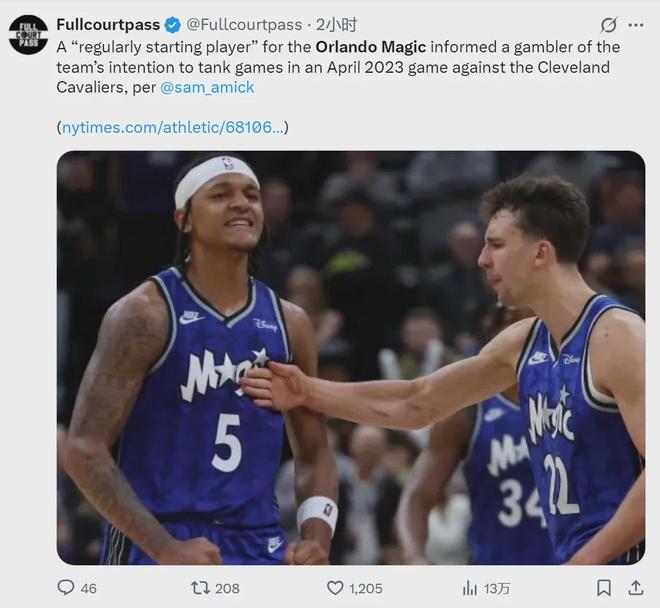Screen dimensions: 660x608
Task: Open the more options ellipsis menu
Action: pos(637,25)
